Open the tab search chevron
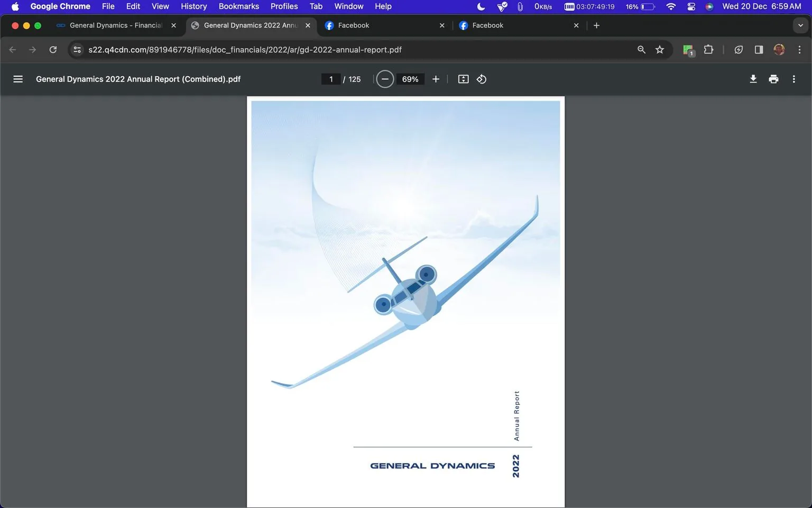The height and width of the screenshot is (508, 812). click(800, 25)
